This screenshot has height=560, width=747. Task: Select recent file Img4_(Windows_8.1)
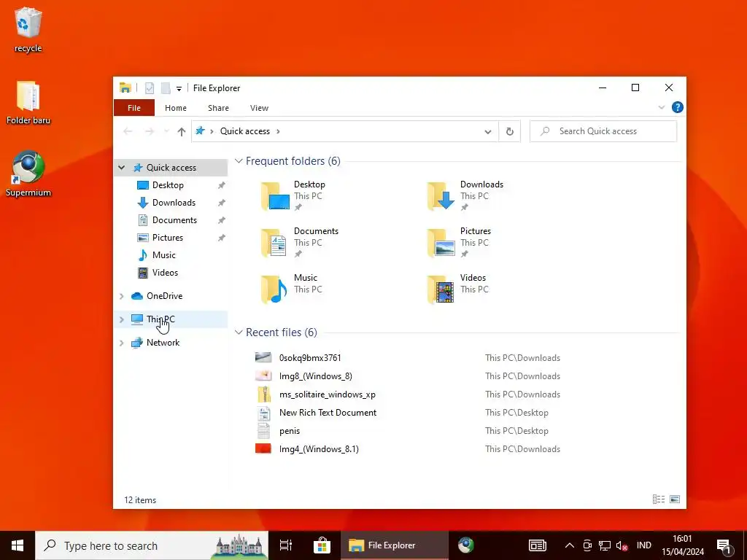(319, 449)
